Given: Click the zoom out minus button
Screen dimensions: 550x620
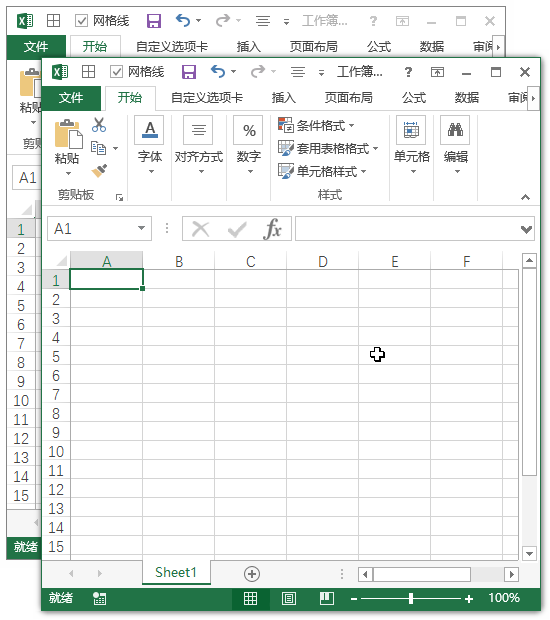Looking at the screenshot, I should pyautogui.click(x=354, y=599).
